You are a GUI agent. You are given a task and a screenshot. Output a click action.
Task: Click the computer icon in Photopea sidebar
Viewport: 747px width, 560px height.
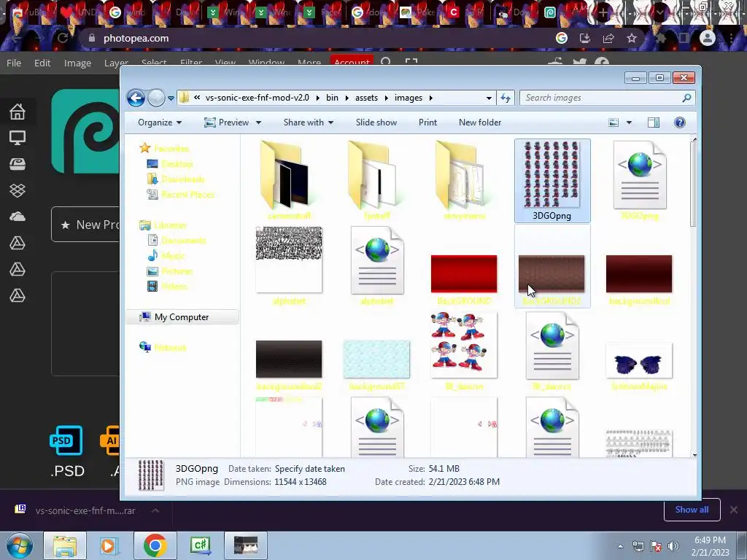pyautogui.click(x=18, y=138)
